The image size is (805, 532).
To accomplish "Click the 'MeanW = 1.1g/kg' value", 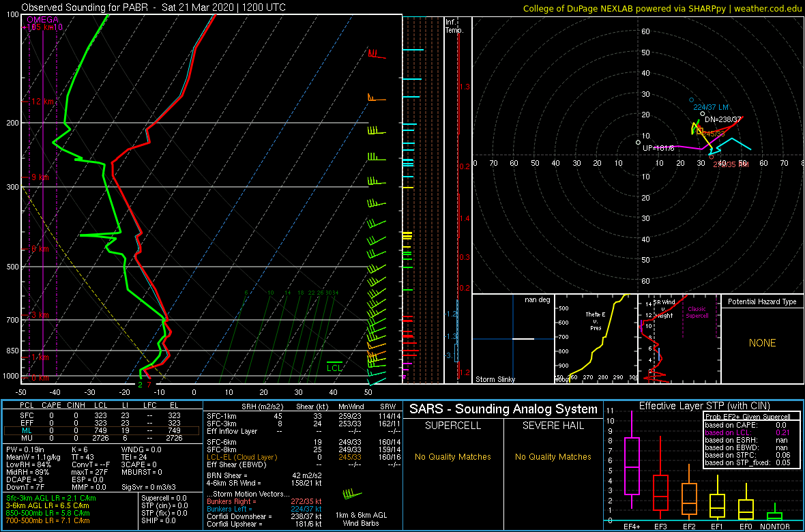I will [33, 457].
